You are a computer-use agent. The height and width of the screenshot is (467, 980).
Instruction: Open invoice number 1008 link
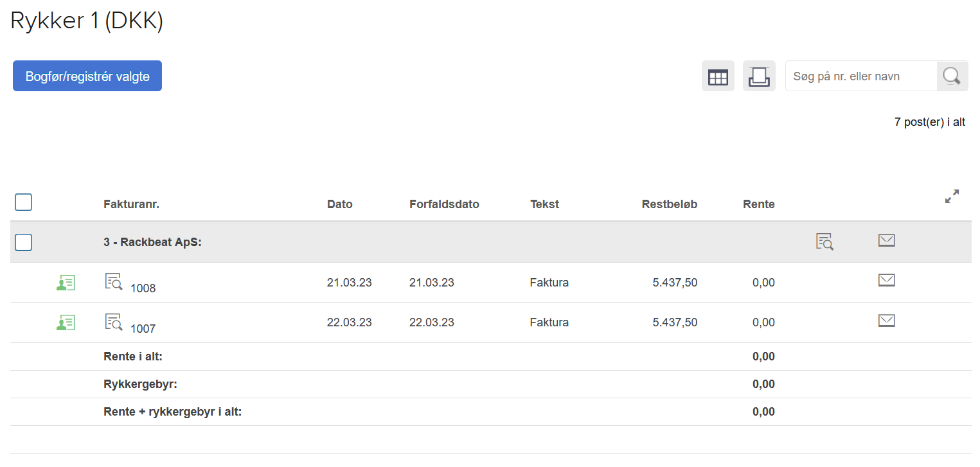143,288
